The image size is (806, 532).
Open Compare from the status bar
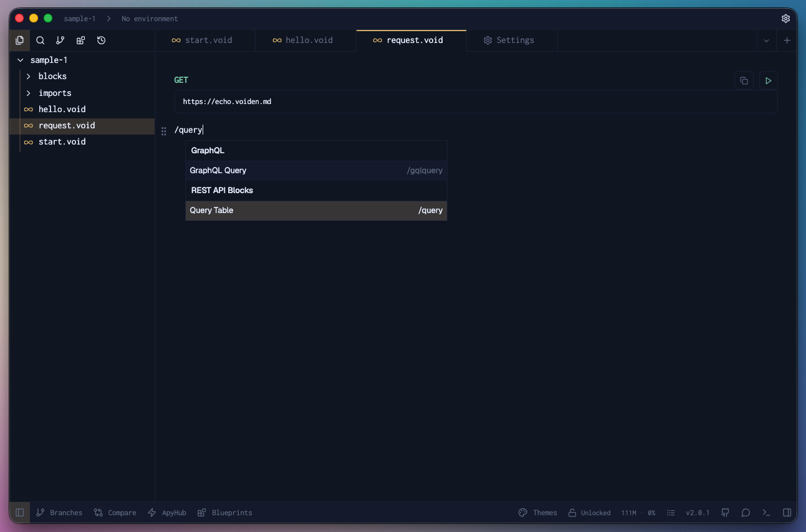(115, 513)
